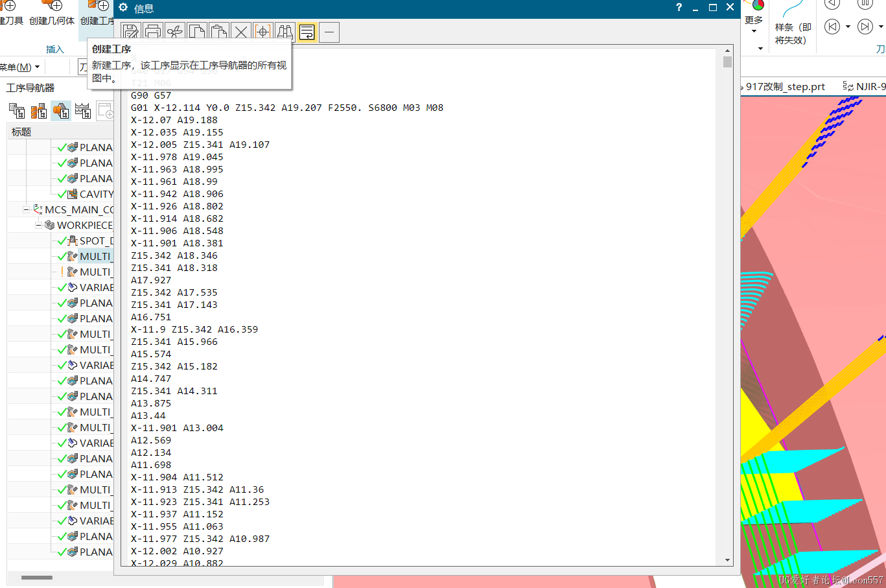The image size is (886, 588).
Task: Select the WORKPIECE item in the navigator
Action: click(x=84, y=225)
